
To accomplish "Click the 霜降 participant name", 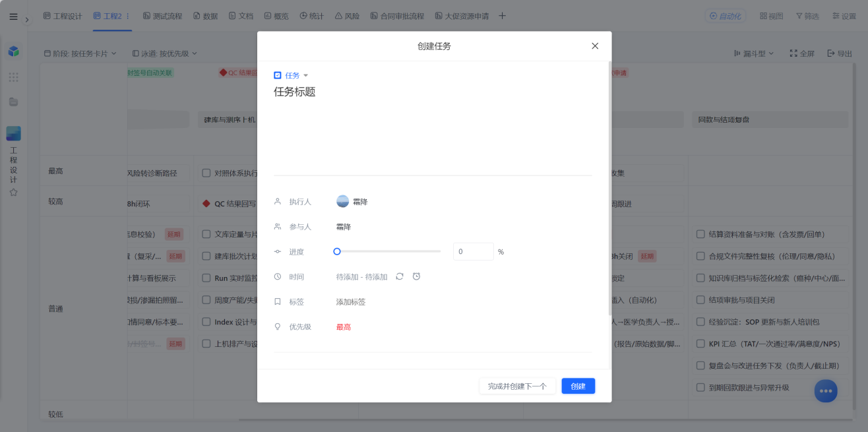I will pos(344,227).
